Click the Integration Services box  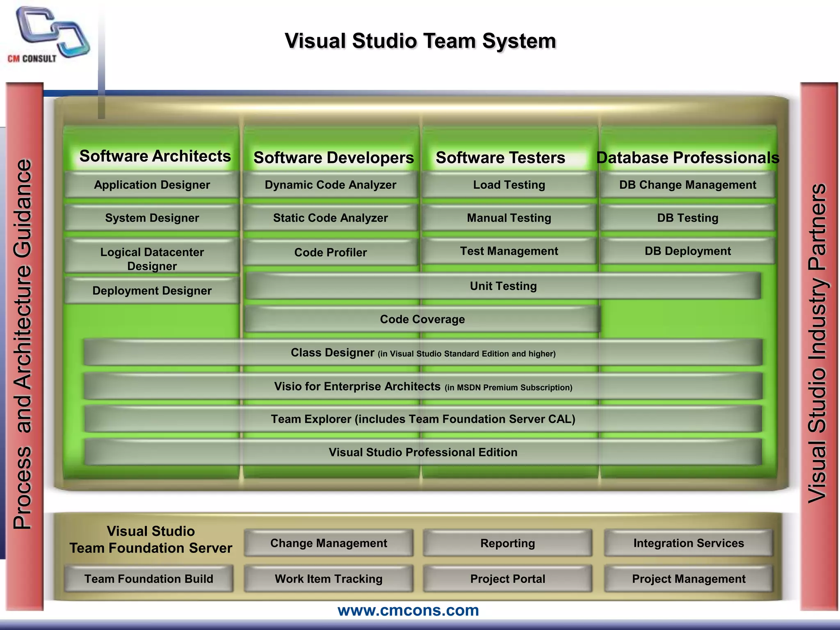tap(689, 543)
